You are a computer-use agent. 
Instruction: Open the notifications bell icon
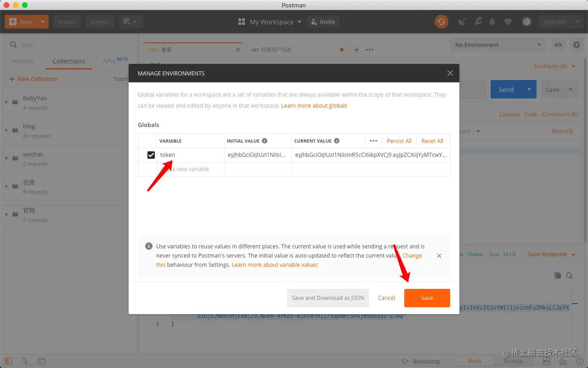click(x=492, y=22)
